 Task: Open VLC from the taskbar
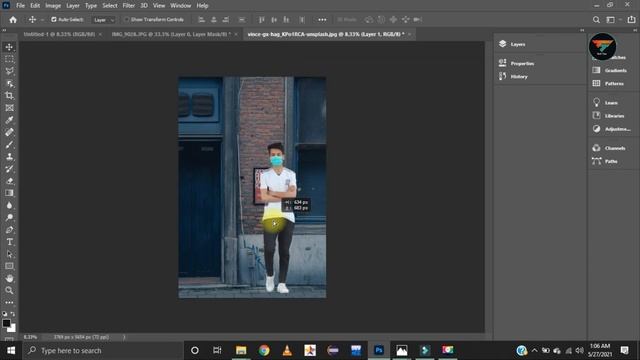coord(287,350)
